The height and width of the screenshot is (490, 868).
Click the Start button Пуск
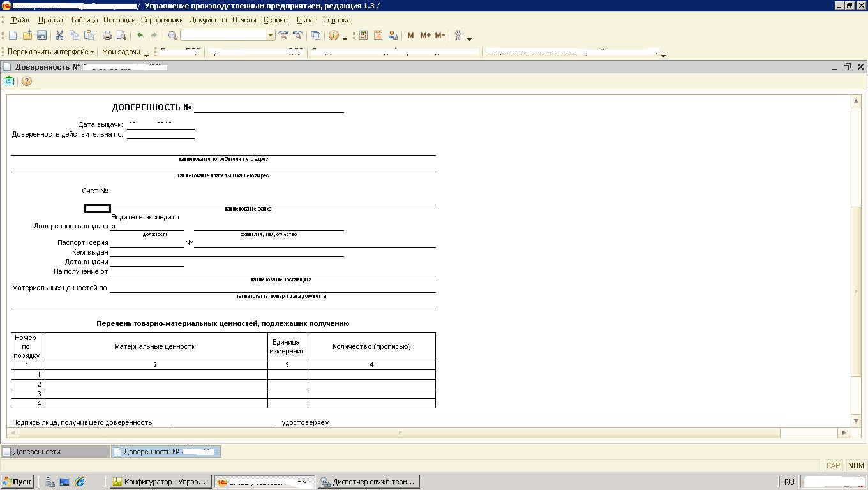tap(17, 482)
